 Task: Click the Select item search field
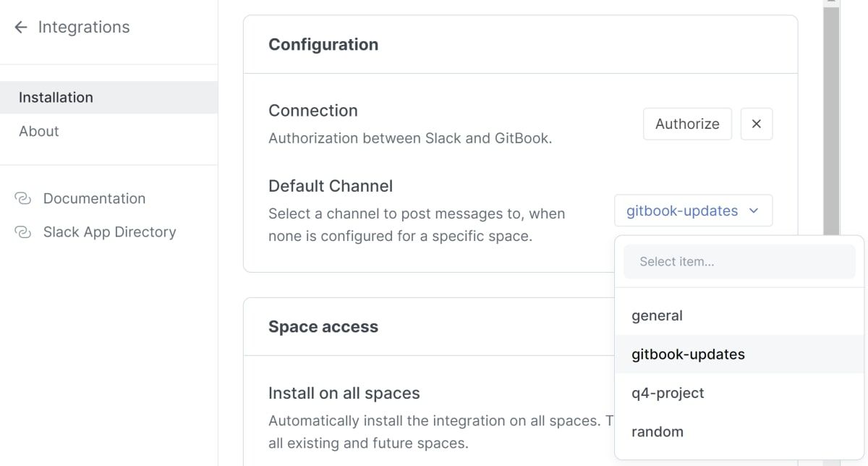pyautogui.click(x=739, y=261)
